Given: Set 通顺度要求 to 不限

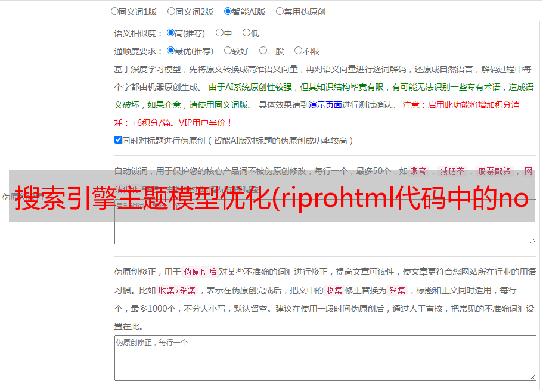Looking at the screenshot, I should (298, 51).
